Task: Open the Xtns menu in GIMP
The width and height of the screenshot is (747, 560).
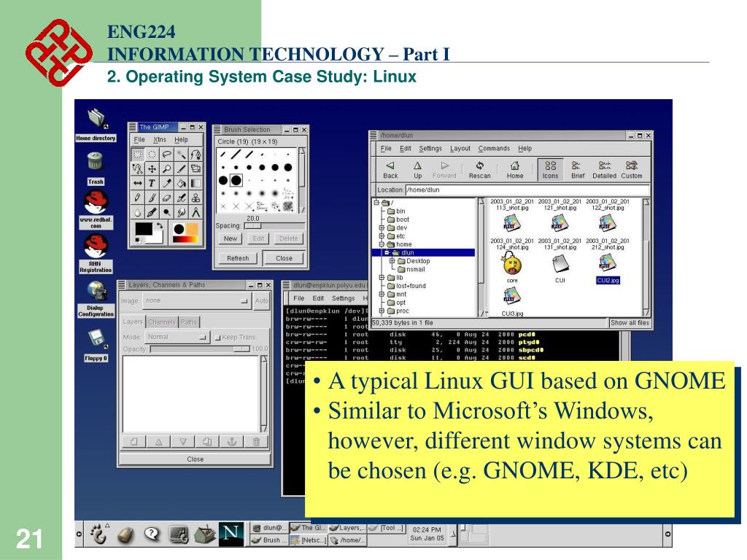Action: (160, 139)
